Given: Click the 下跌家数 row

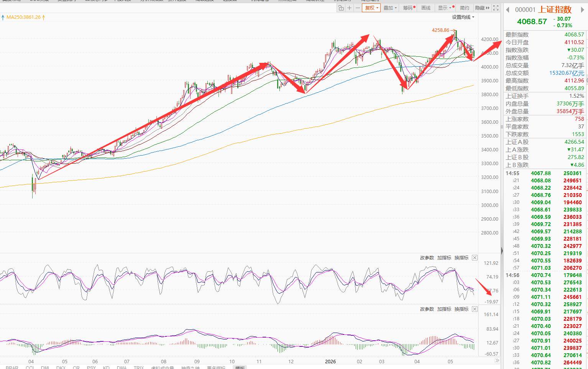Looking at the screenshot, I should click(545, 134).
